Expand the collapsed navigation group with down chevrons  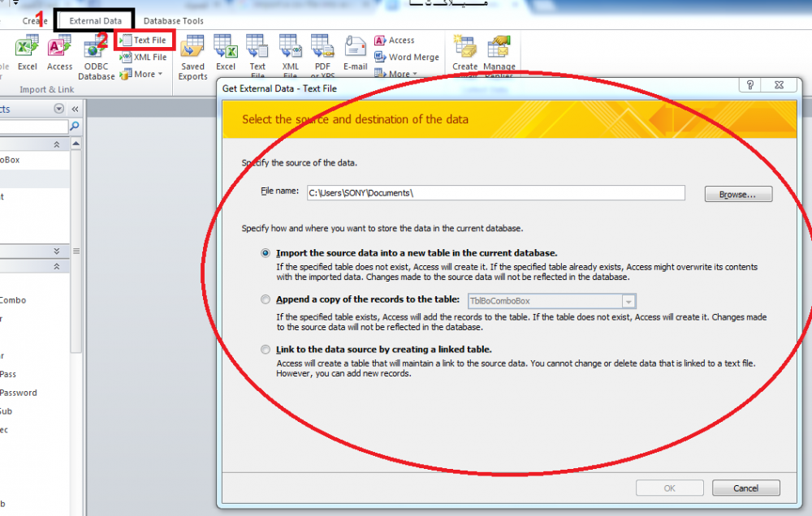point(57,251)
